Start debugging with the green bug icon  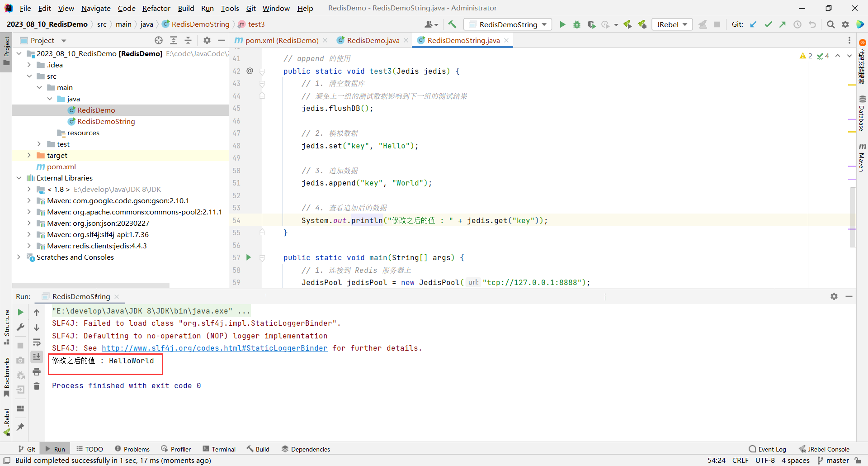pyautogui.click(x=577, y=24)
